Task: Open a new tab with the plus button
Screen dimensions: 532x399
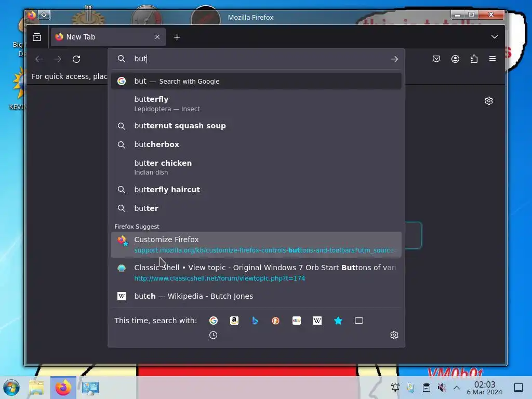Action: tap(177, 37)
